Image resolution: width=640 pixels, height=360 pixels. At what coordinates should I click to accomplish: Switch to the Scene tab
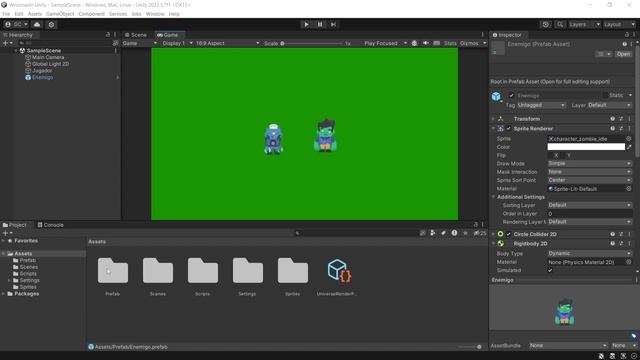(136, 35)
